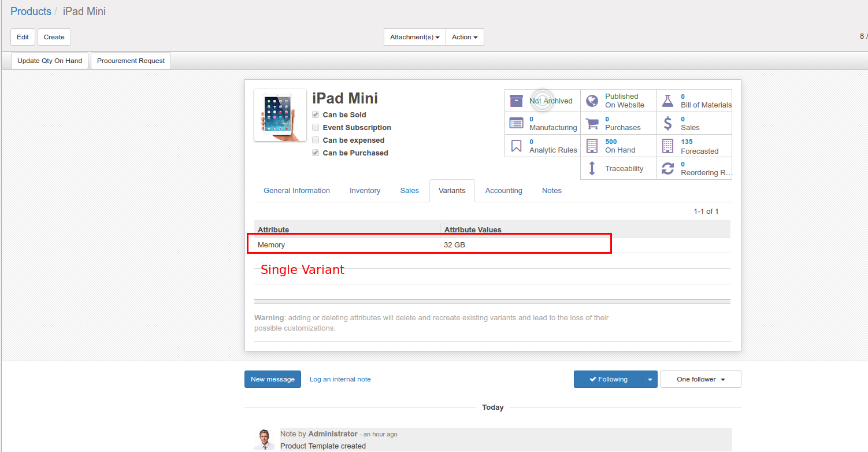The image size is (868, 452).
Task: Open Manufacturing orders stat icon
Action: (x=516, y=123)
